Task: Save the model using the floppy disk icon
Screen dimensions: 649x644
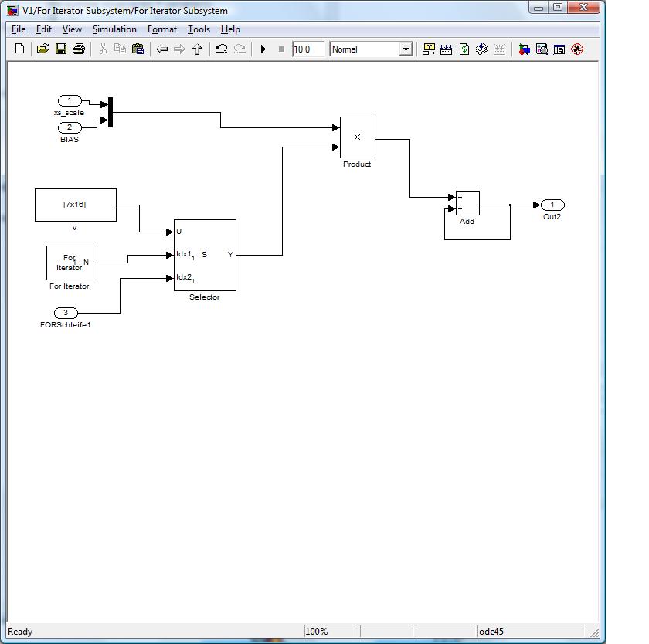Action: (x=60, y=49)
